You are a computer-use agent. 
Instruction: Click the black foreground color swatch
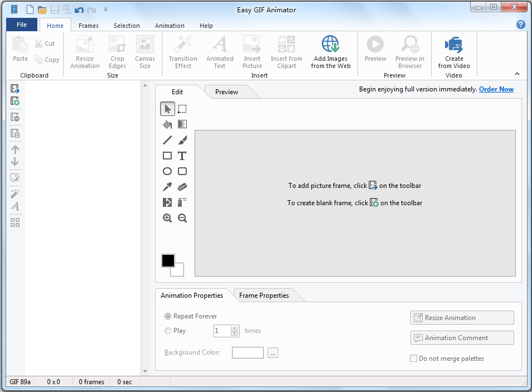(168, 260)
